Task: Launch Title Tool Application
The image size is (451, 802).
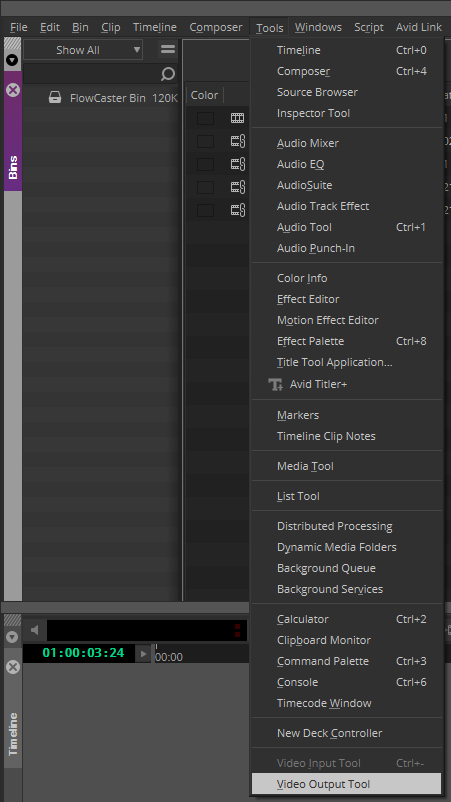Action: pos(347,362)
